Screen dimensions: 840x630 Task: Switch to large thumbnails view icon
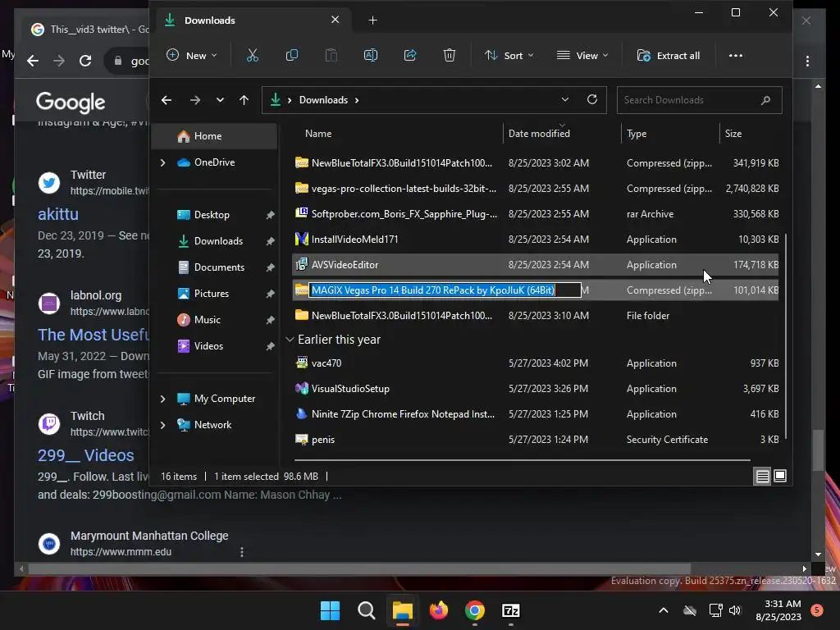coord(780,476)
